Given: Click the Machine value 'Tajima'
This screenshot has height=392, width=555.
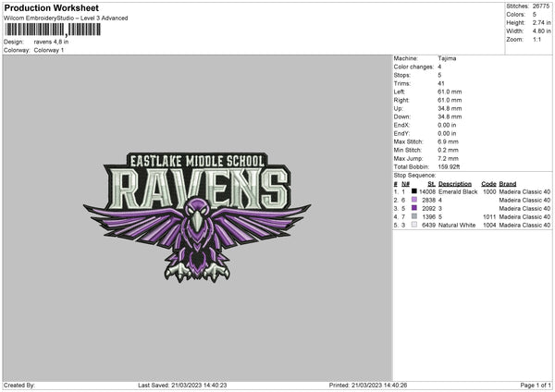Looking at the screenshot, I should click(447, 58).
